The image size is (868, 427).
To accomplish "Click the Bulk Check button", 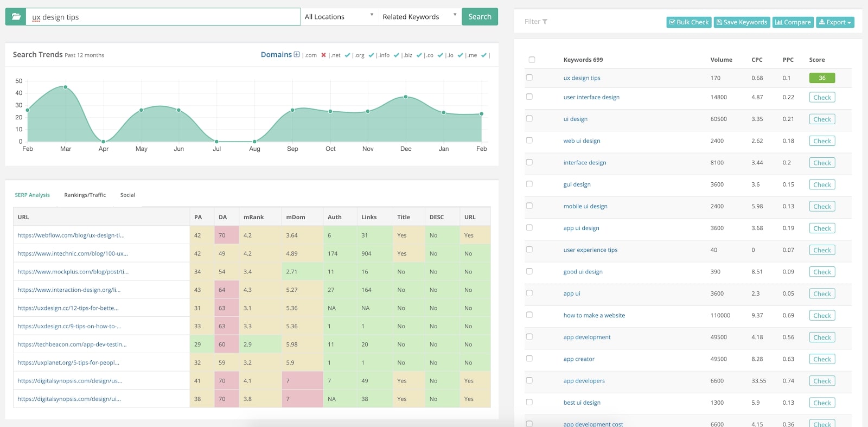I will (x=688, y=22).
